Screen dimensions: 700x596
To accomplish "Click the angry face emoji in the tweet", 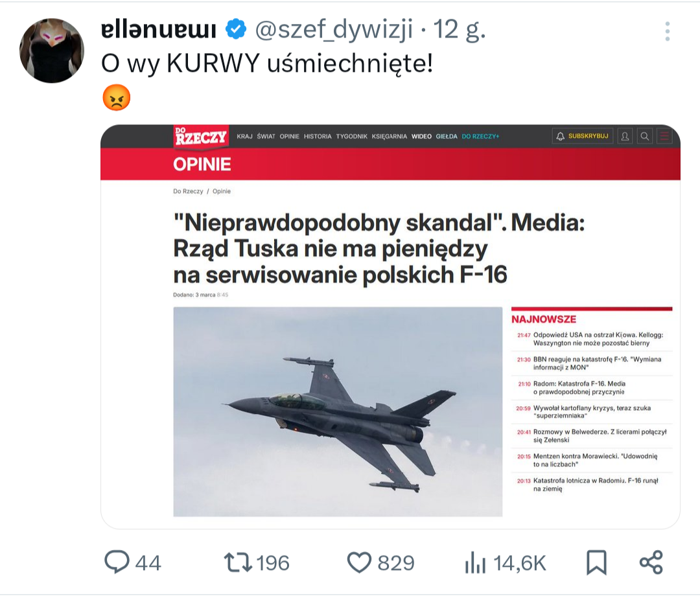I will tap(115, 97).
